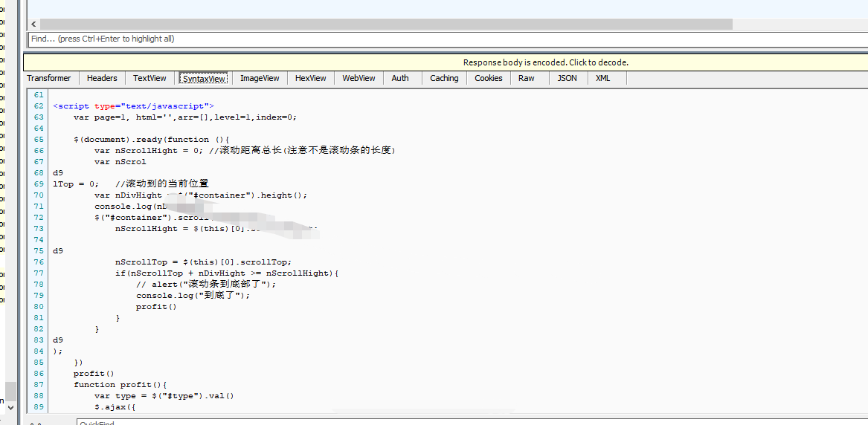Screen dimensions: 868x425
Task: Click line number 62 in gutter
Action: (x=39, y=106)
